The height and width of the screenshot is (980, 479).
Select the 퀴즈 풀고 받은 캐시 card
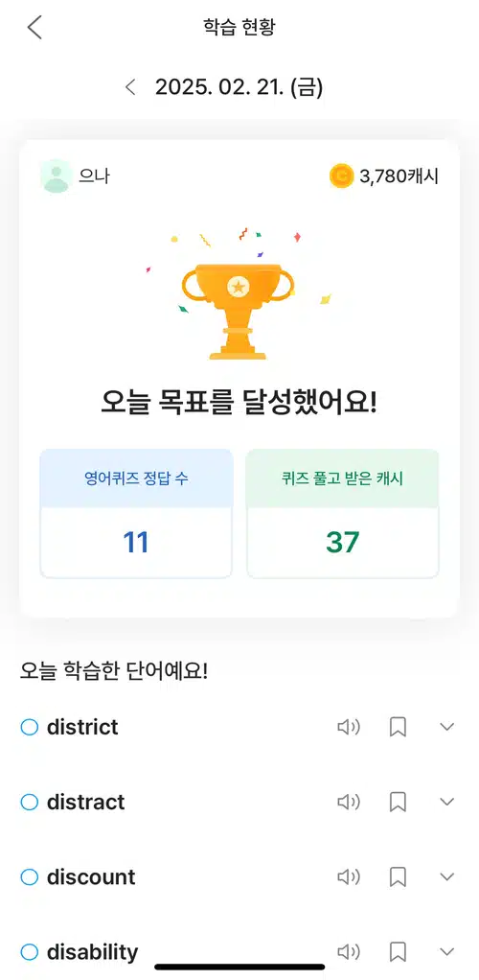(343, 514)
